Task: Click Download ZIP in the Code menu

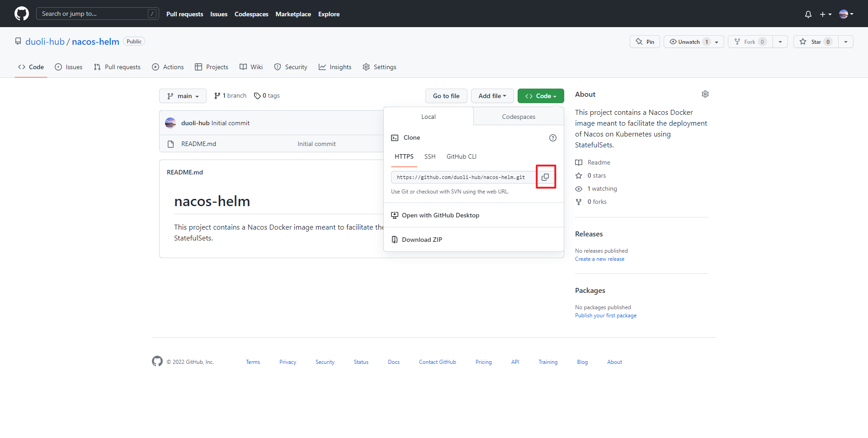Action: [x=422, y=240]
